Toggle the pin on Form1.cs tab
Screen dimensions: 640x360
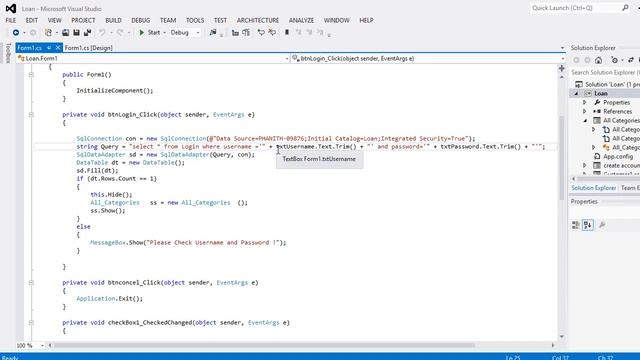click(x=49, y=48)
